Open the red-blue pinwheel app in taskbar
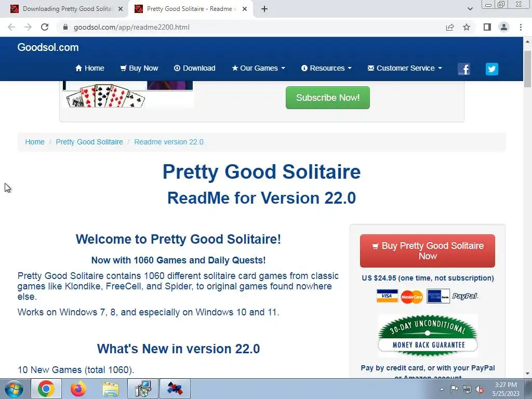This screenshot has height=399, width=532. pos(175,389)
